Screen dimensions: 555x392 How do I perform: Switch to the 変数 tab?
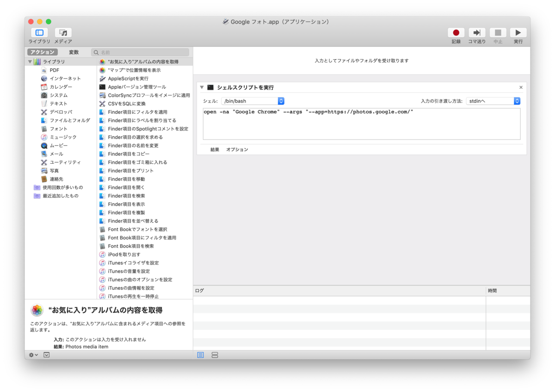[73, 52]
